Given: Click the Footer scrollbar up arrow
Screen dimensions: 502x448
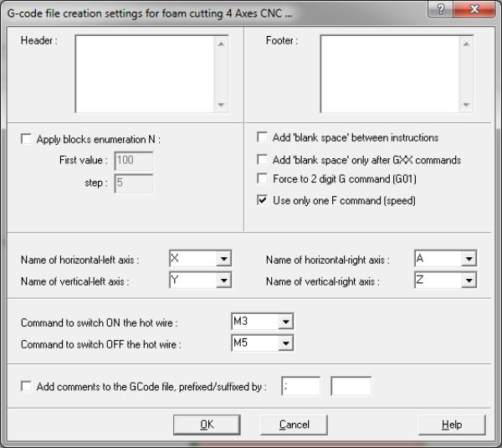Looking at the screenshot, I should pos(466,44).
